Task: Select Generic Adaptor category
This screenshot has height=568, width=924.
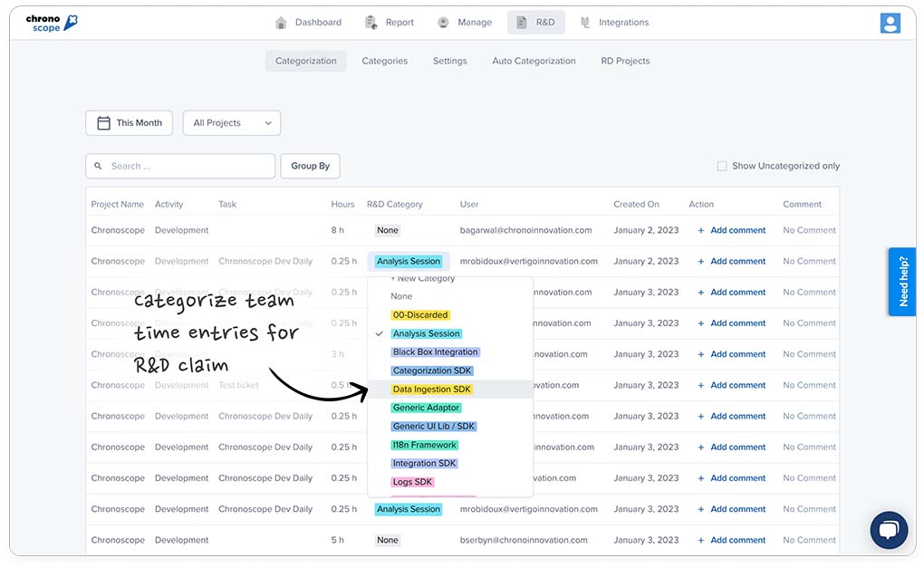Action: [x=426, y=408]
